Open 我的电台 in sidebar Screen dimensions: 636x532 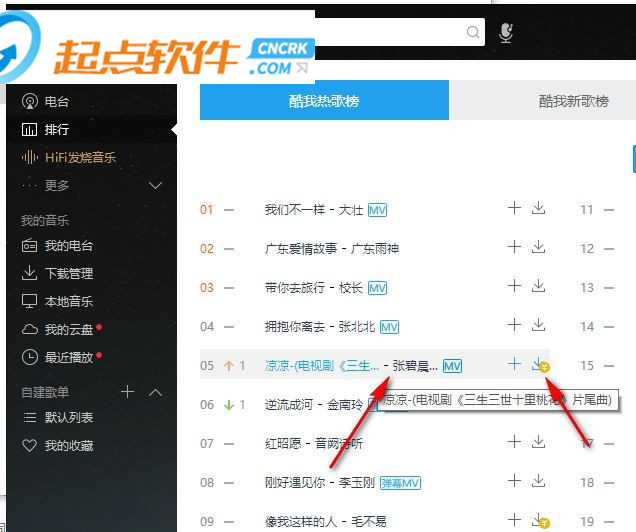[57, 246]
